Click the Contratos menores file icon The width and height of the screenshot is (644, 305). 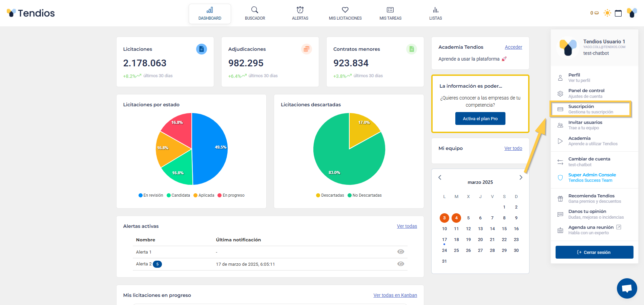point(411,49)
